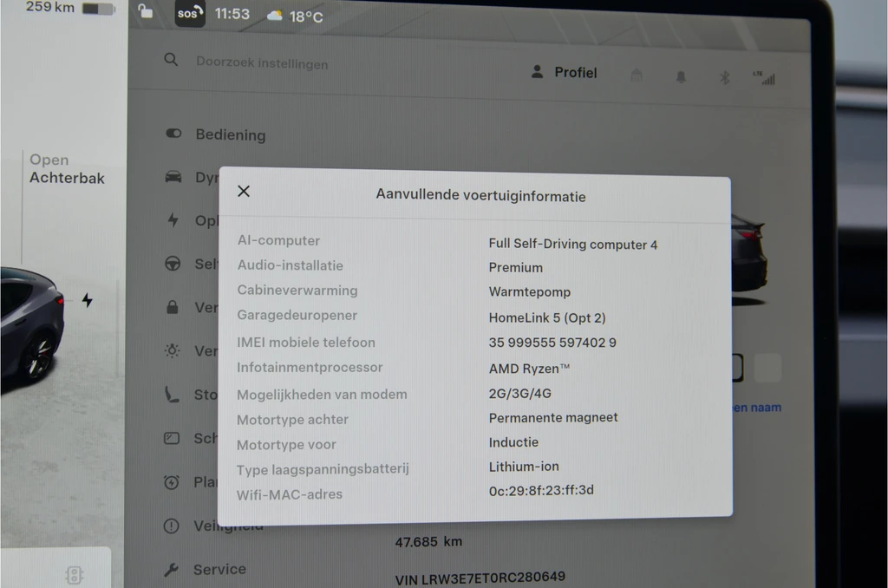Tap the 259 km range value
This screenshot has height=588, width=888.
click(x=50, y=7)
